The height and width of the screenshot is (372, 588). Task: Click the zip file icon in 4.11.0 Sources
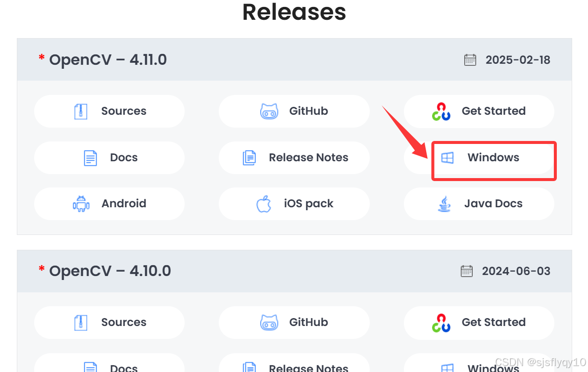[x=81, y=111]
